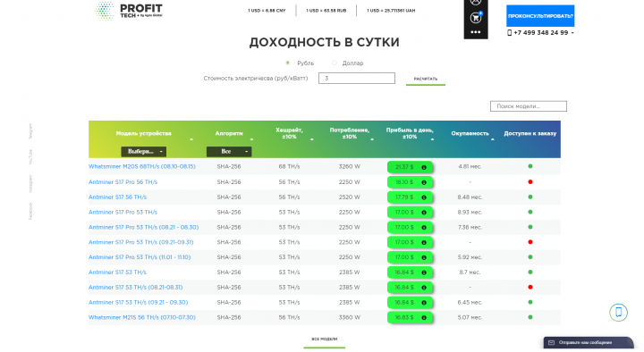
Task: Click the РАСЧИТАТЬ button
Action: (x=426, y=79)
